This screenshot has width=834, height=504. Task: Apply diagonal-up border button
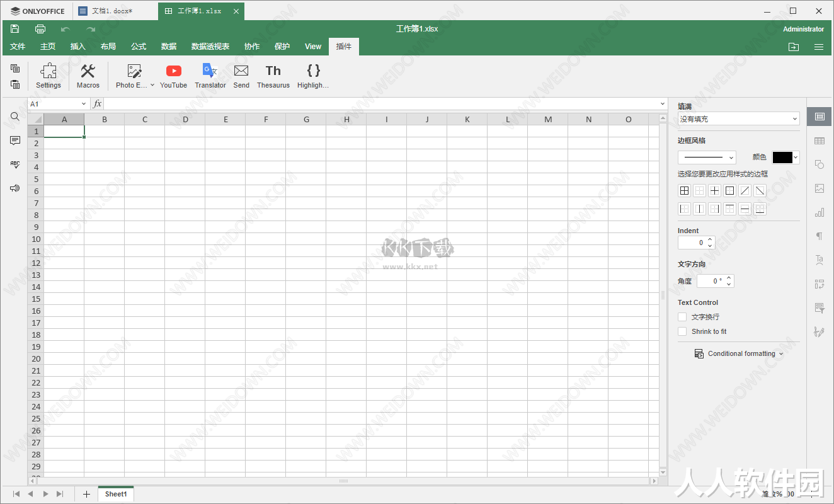coord(745,190)
